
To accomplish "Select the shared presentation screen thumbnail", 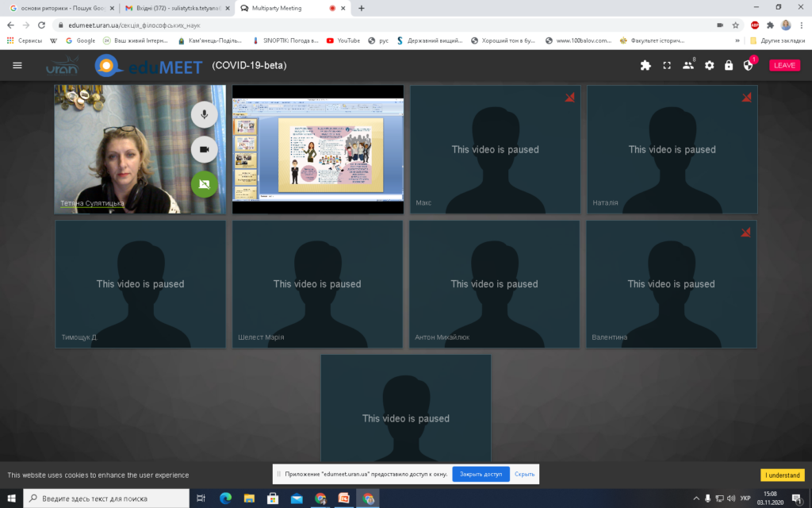I will 317,149.
